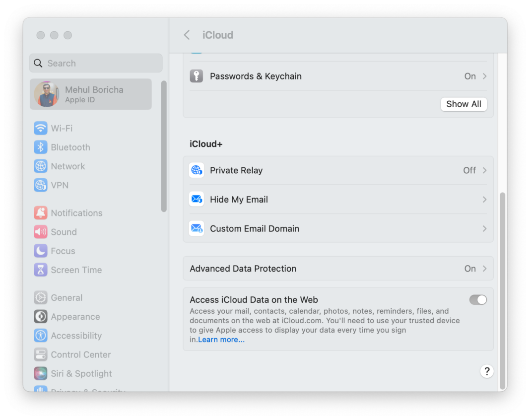Click Mehul Boricha's profile picture
This screenshot has height=420, width=530.
point(47,94)
